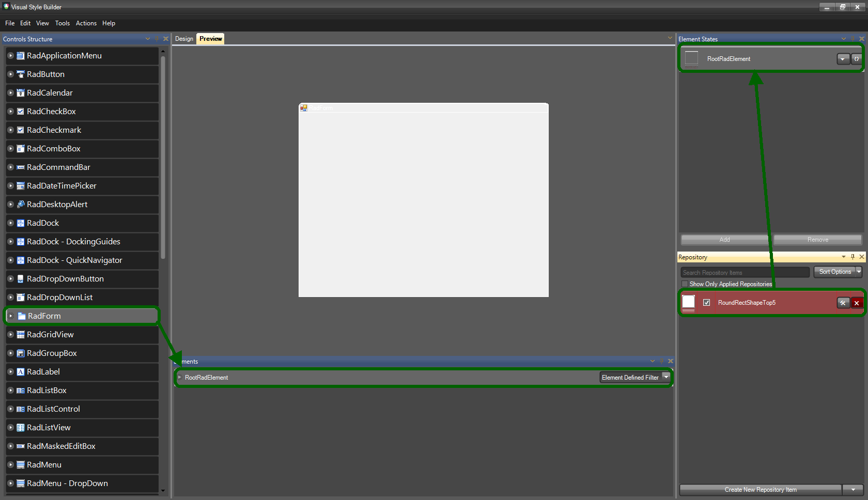Click the Controls Structure vertical scrollbar thumb
868x500 pixels.
(163, 158)
